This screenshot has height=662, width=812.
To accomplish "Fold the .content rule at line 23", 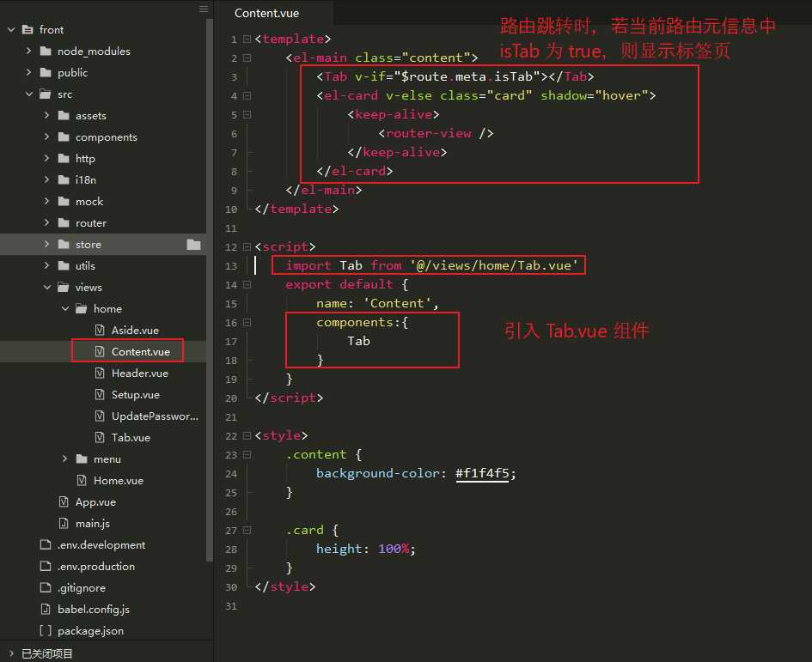I will [247, 454].
